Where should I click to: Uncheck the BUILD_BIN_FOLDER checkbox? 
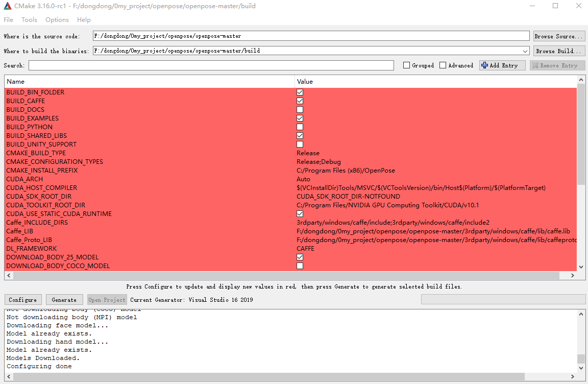point(300,92)
